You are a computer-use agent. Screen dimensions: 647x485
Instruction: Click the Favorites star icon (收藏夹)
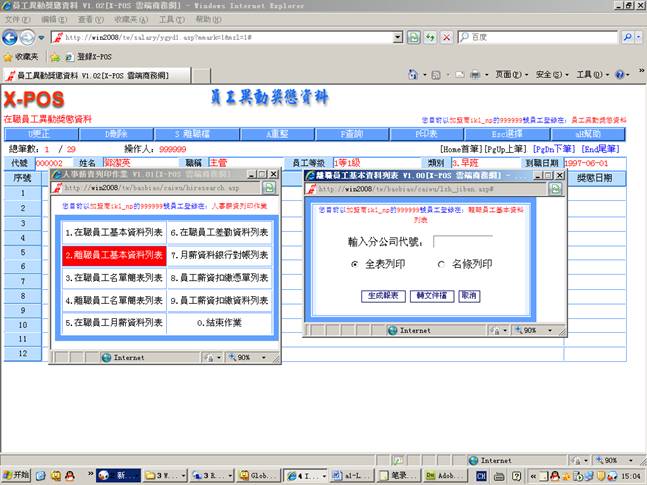(9, 57)
